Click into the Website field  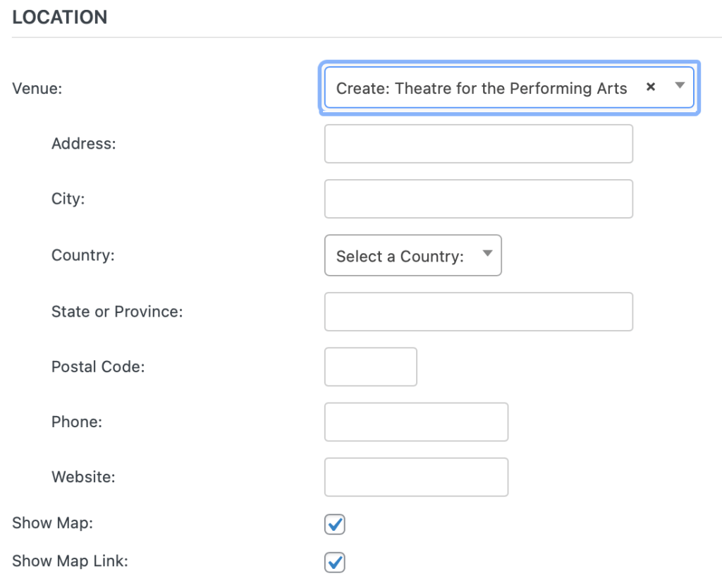(416, 477)
